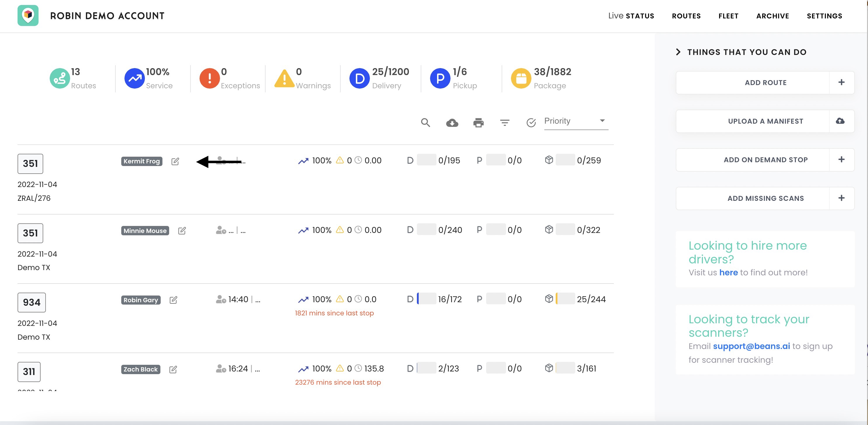Click the Beans app logo
The width and height of the screenshot is (868, 425).
pyautogui.click(x=28, y=15)
